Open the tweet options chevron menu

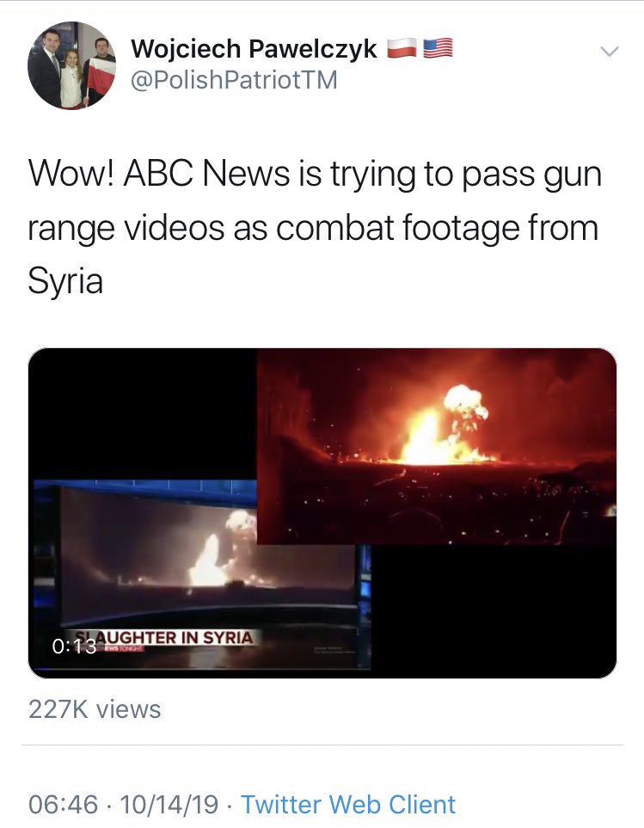coord(610,52)
